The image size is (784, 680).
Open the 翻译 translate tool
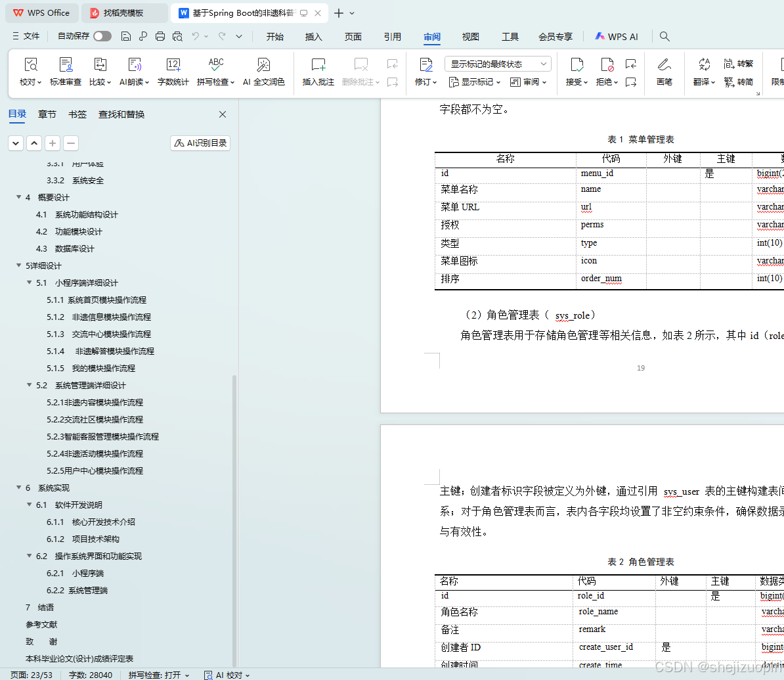[704, 72]
